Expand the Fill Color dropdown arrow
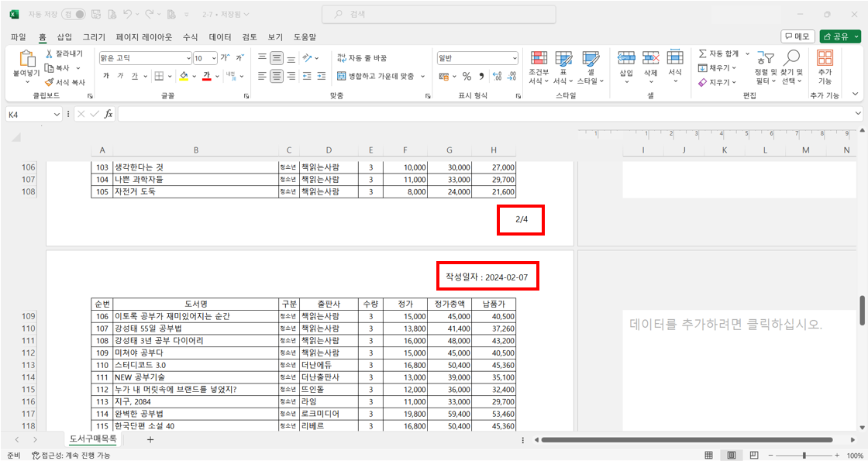The width and height of the screenshot is (868, 461). coord(195,76)
